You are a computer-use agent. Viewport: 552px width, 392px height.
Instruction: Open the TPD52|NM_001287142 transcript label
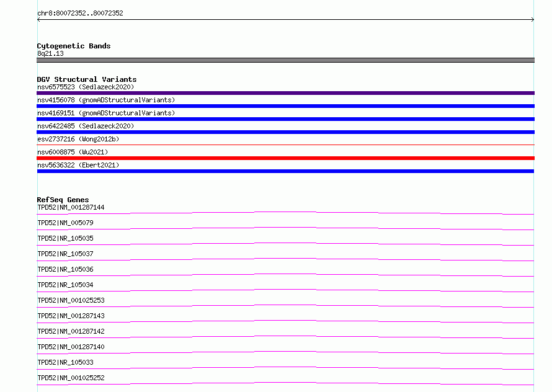click(71, 331)
